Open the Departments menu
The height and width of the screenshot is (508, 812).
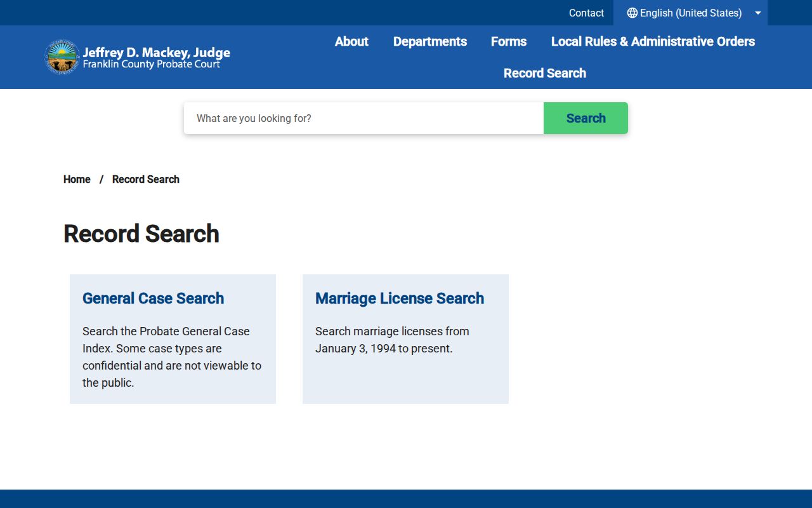(x=430, y=41)
